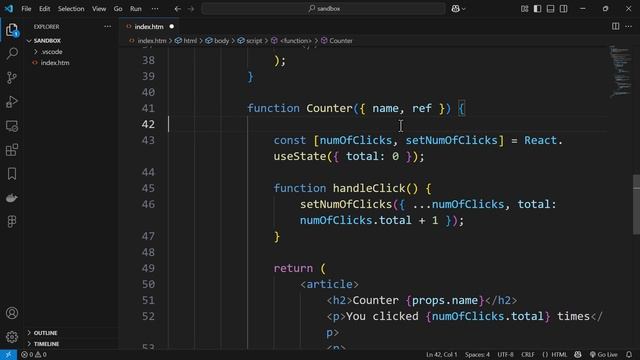Open the Search view in activity bar
640x360 pixels.
(12, 53)
